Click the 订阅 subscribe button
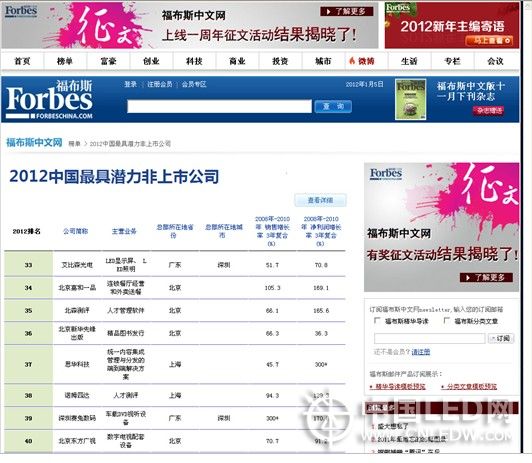This screenshot has height=463, width=532. [x=501, y=338]
